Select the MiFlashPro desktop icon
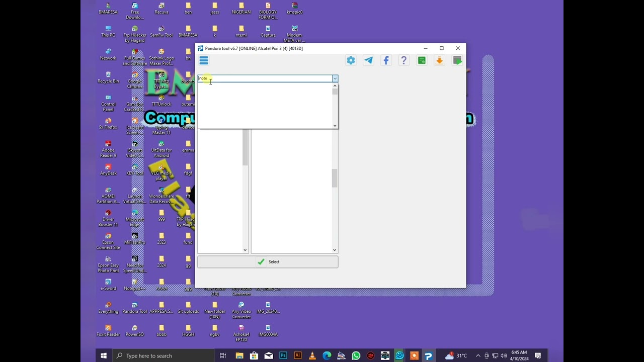 (135, 239)
